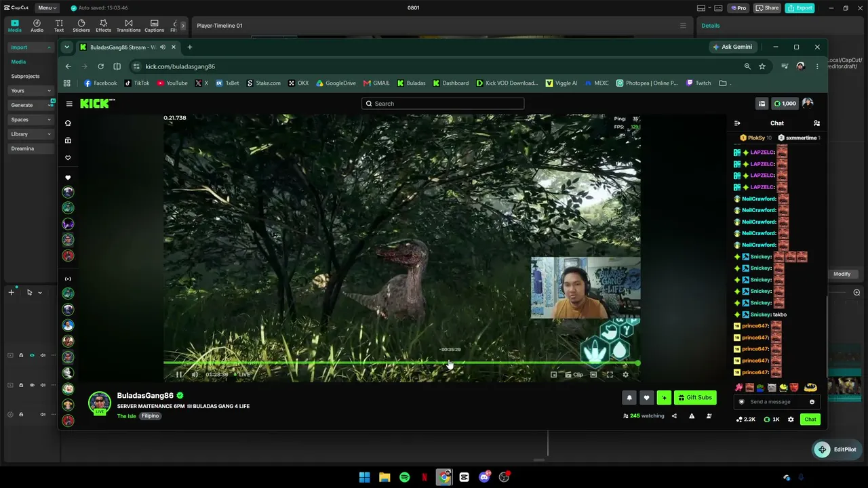Open the Captions tab in CapCut
Viewport: 868px width, 488px height.
pyautogui.click(x=154, y=26)
